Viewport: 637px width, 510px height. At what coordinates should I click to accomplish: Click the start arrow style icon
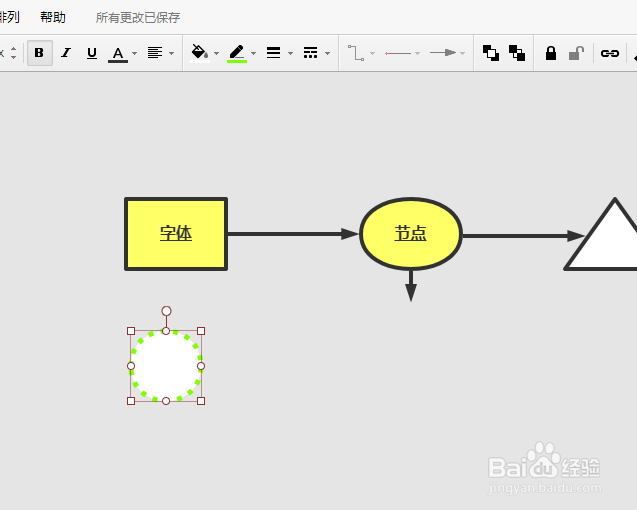pyautogui.click(x=399, y=53)
